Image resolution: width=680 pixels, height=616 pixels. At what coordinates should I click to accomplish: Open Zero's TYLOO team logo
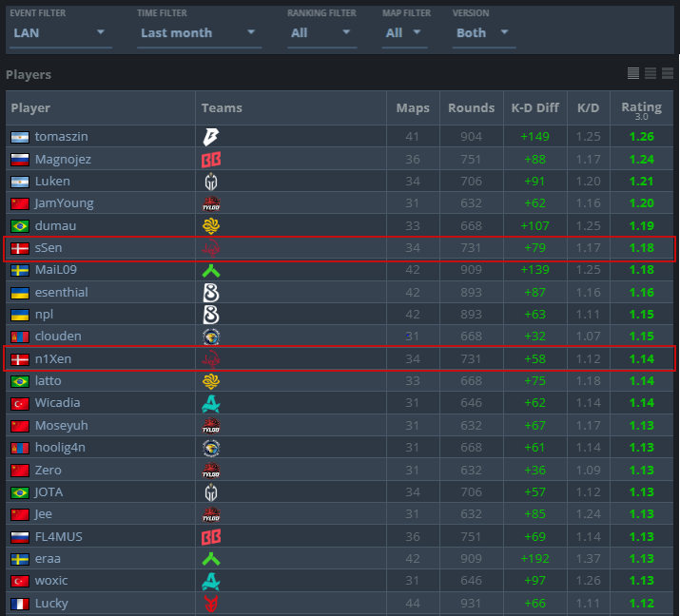[x=211, y=471]
